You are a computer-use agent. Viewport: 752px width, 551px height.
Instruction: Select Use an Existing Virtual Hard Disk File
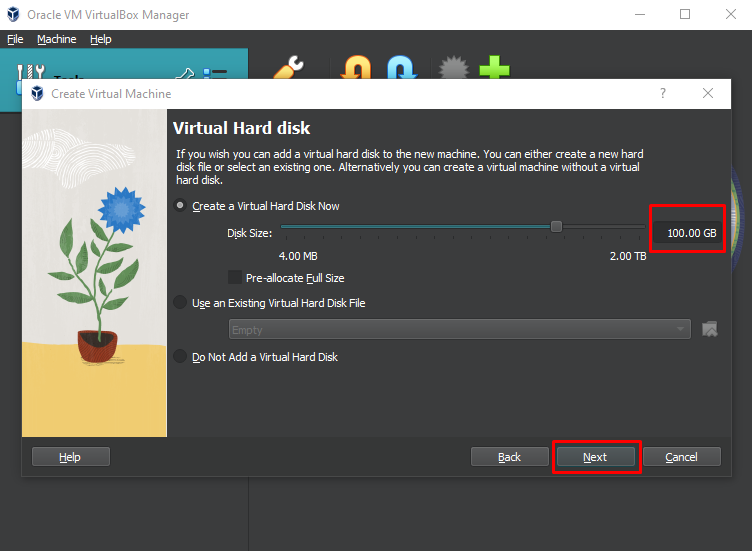(180, 303)
